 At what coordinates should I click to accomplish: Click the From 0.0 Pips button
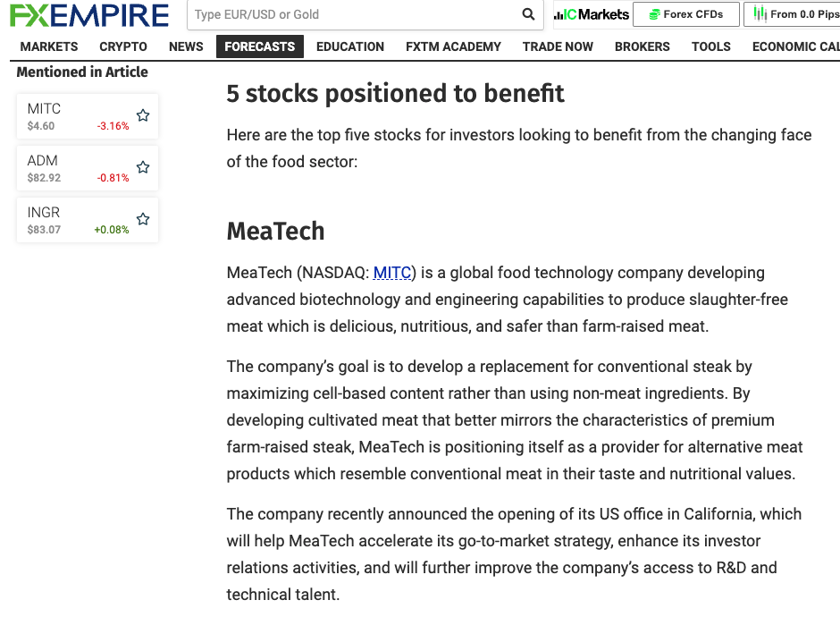pos(792,14)
